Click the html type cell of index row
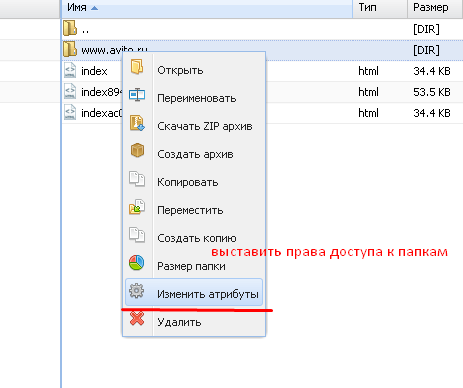 (368, 71)
